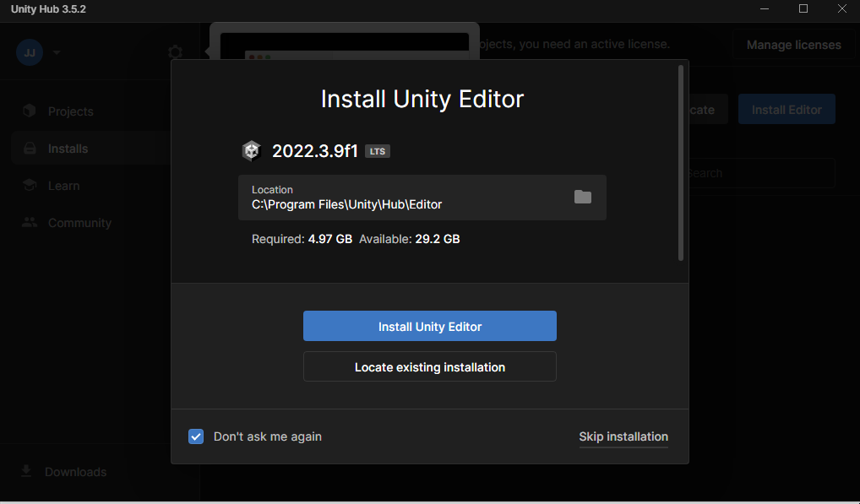Click the Installs lock icon
Viewport: 860px width, 504px height.
30,149
